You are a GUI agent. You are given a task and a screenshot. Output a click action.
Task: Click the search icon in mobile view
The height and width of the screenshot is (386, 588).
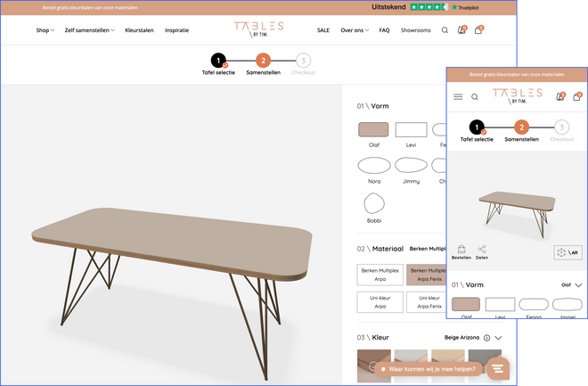(x=475, y=97)
